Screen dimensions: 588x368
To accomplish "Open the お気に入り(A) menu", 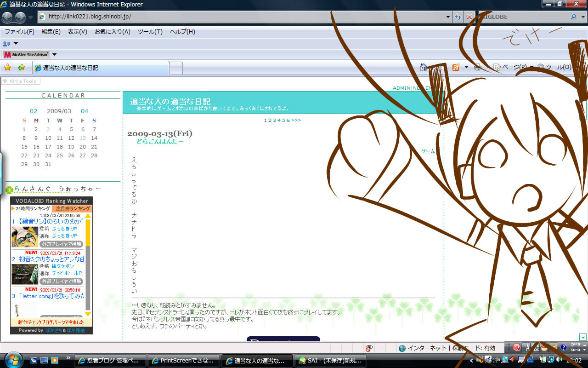I will point(113,32).
